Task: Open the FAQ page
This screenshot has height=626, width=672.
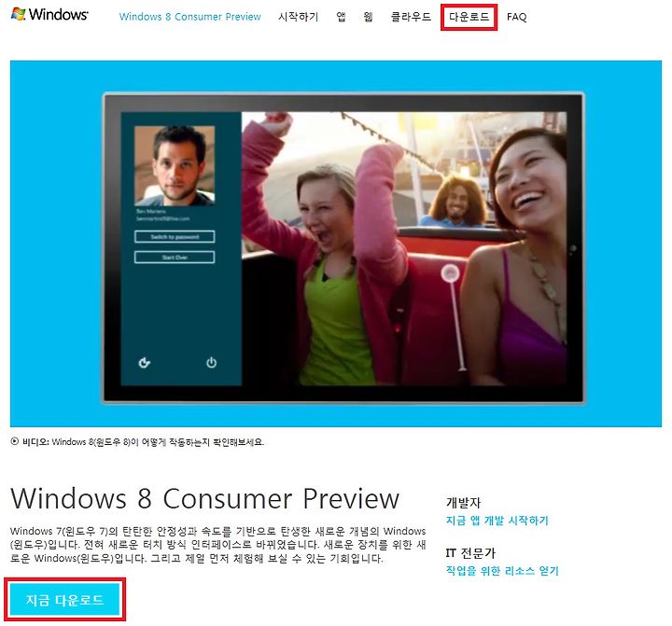Action: 516,17
